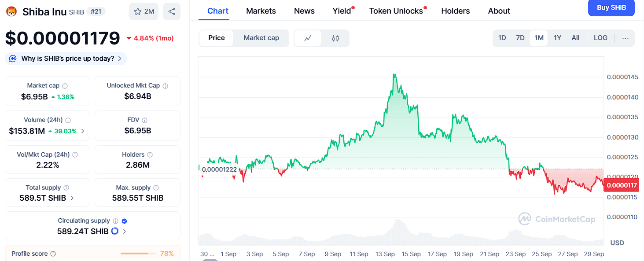
Task: Click the $6.94B Unlocked Mkt Cap value
Action: pyautogui.click(x=138, y=96)
